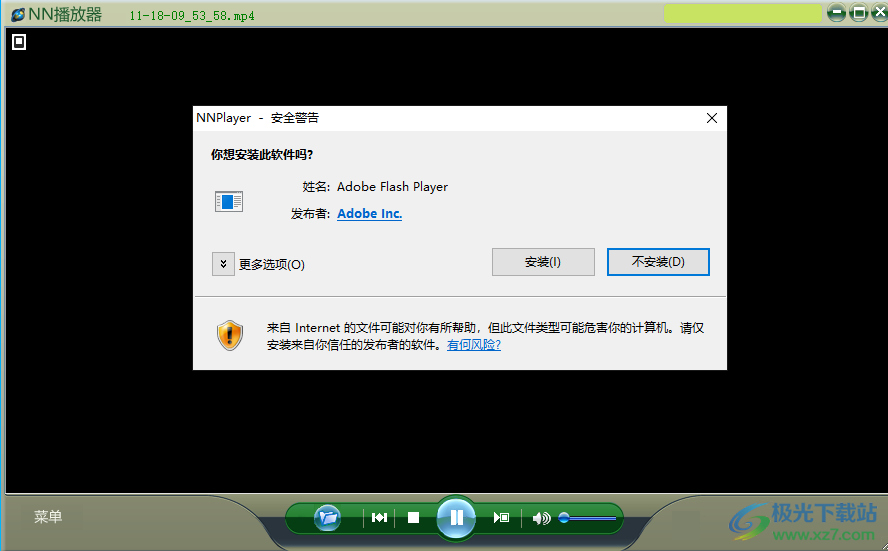The image size is (888, 551).
Task: Skip to the next track
Action: pyautogui.click(x=501, y=518)
